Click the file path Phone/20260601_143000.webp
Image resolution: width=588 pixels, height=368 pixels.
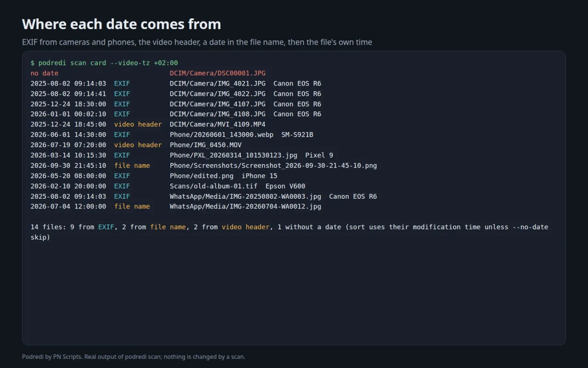(x=221, y=134)
